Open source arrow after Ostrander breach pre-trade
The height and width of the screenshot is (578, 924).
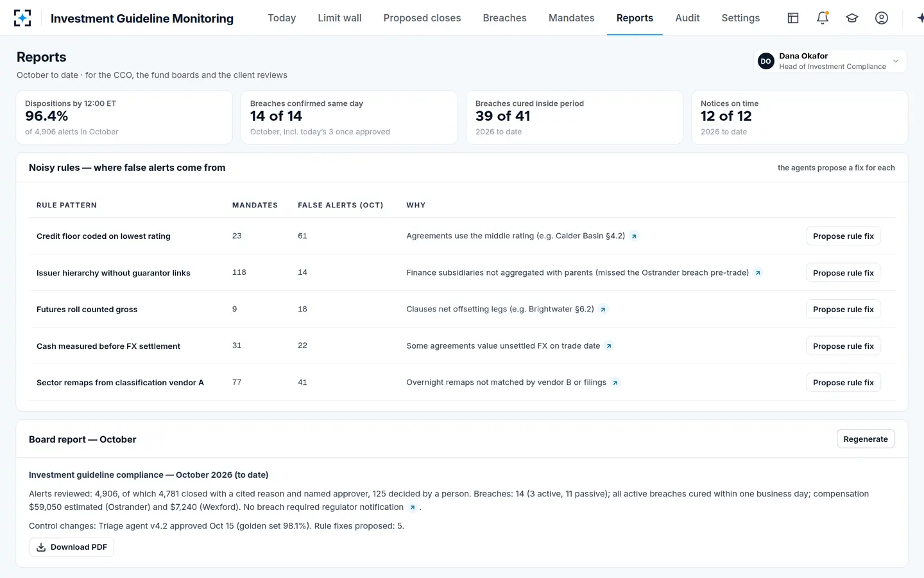pyautogui.click(x=758, y=273)
